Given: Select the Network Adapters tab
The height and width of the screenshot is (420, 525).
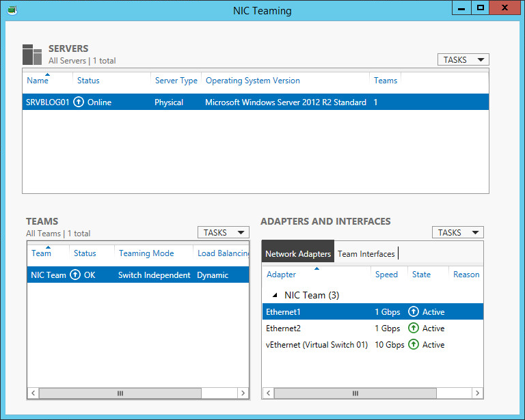Looking at the screenshot, I should pyautogui.click(x=298, y=254).
